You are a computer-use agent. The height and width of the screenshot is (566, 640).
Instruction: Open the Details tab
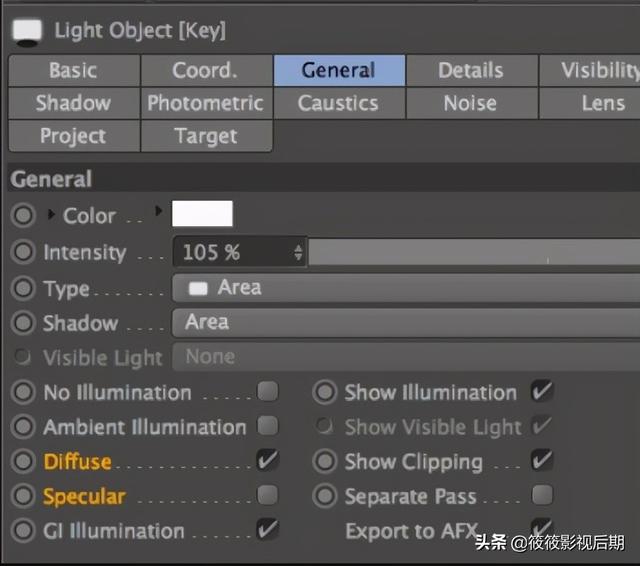click(x=471, y=70)
